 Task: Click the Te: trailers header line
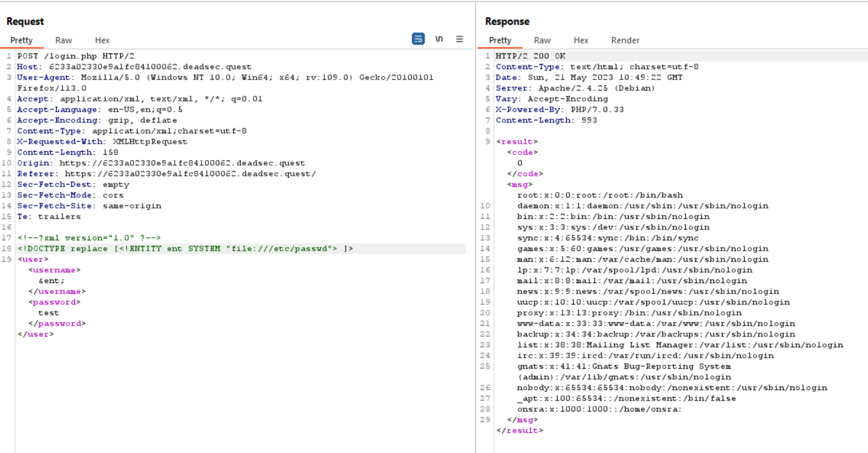49,216
